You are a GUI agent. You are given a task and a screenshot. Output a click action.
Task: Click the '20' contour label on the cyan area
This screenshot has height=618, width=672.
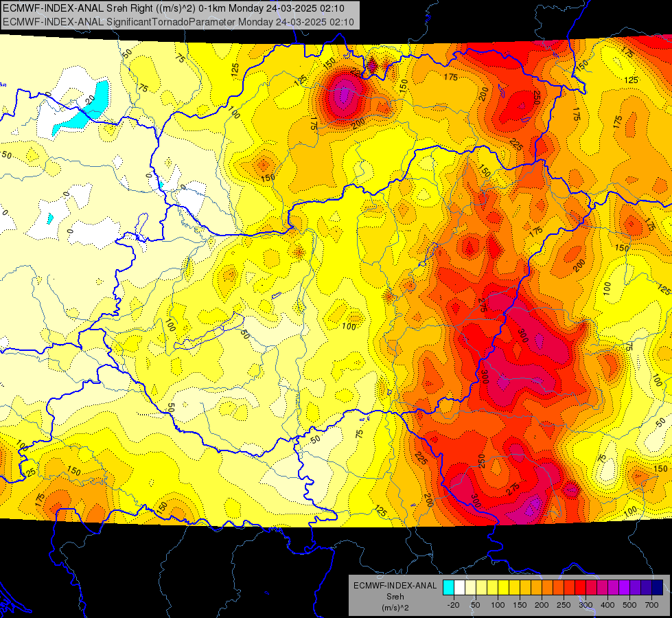pyautogui.click(x=90, y=100)
